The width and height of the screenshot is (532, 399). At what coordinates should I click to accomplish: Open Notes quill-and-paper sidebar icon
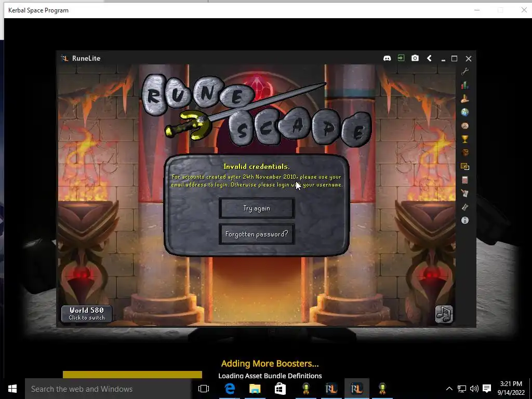[465, 193]
